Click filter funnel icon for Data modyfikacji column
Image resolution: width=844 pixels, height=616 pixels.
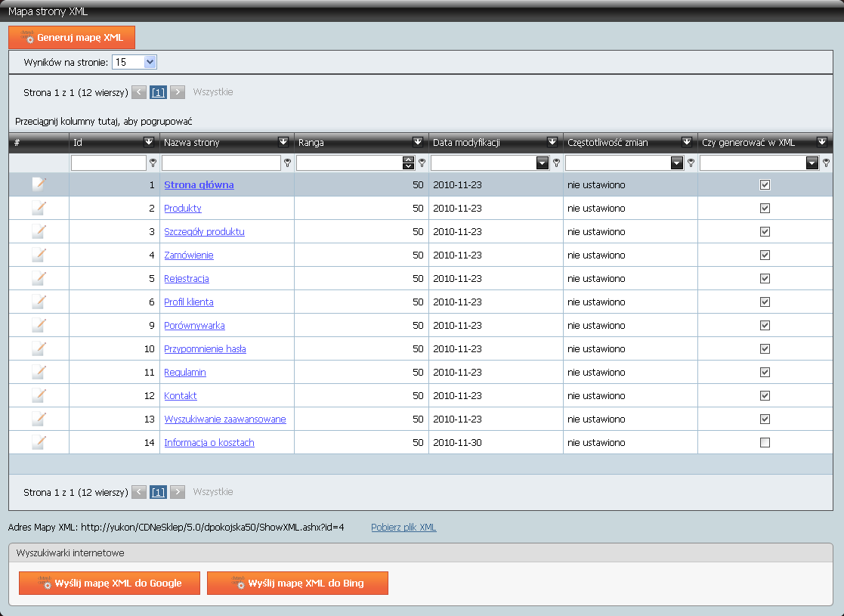tap(557, 163)
